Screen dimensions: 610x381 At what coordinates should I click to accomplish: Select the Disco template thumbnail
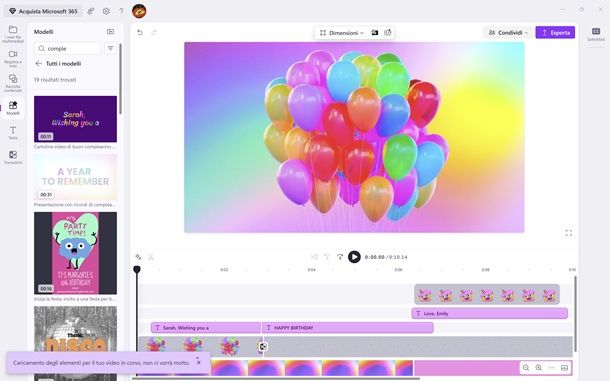coord(75,329)
